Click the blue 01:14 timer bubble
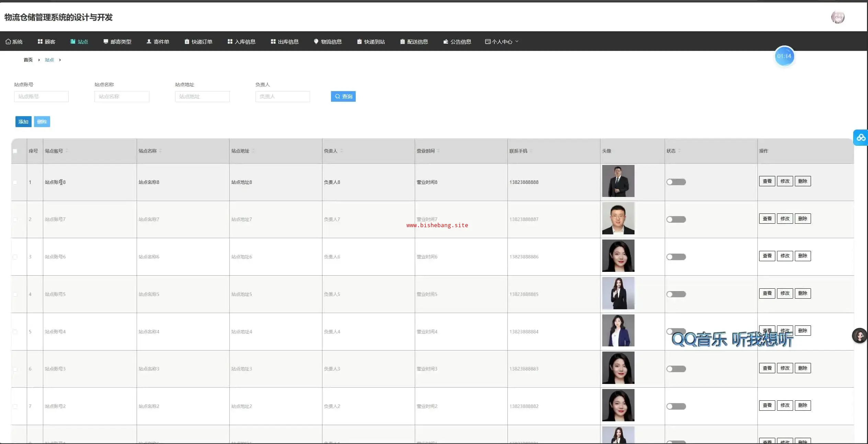This screenshot has width=868, height=444. pos(784,56)
